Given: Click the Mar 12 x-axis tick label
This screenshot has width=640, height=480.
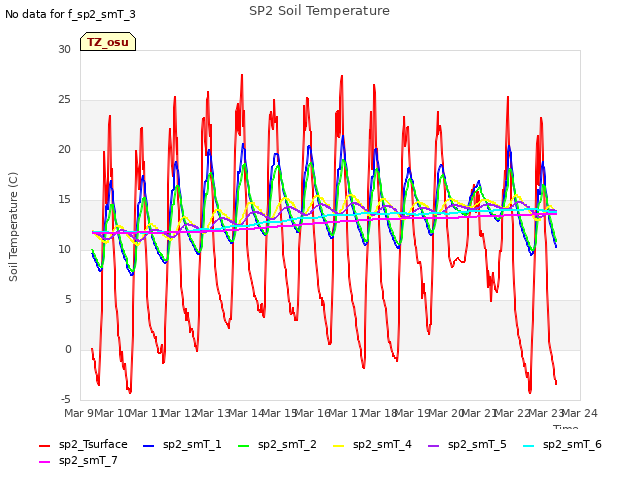Looking at the screenshot, I should (x=180, y=413).
